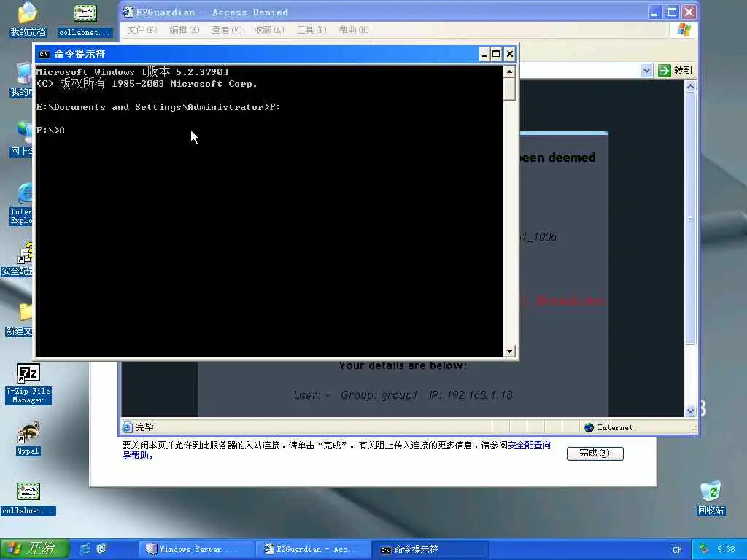The height and width of the screenshot is (560, 747).
Task: Open the 查看(V) menu
Action: point(226,29)
